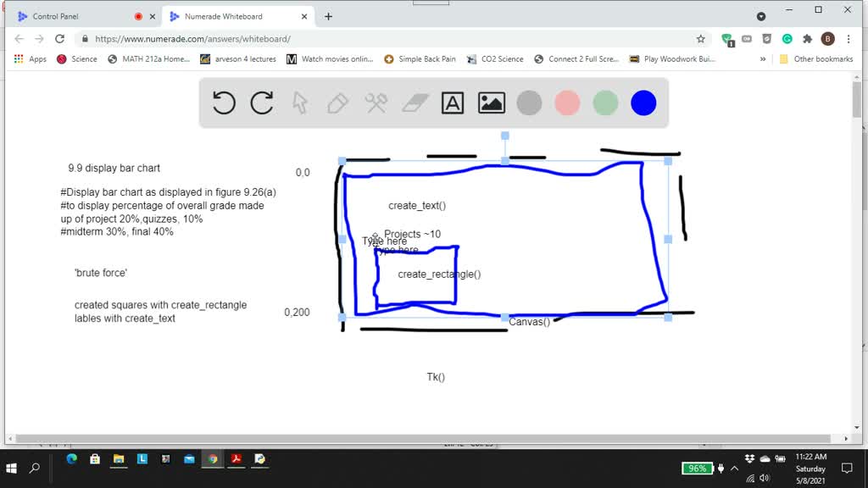The height and width of the screenshot is (488, 868).
Task: Select the Eraser tool
Action: [x=414, y=103]
